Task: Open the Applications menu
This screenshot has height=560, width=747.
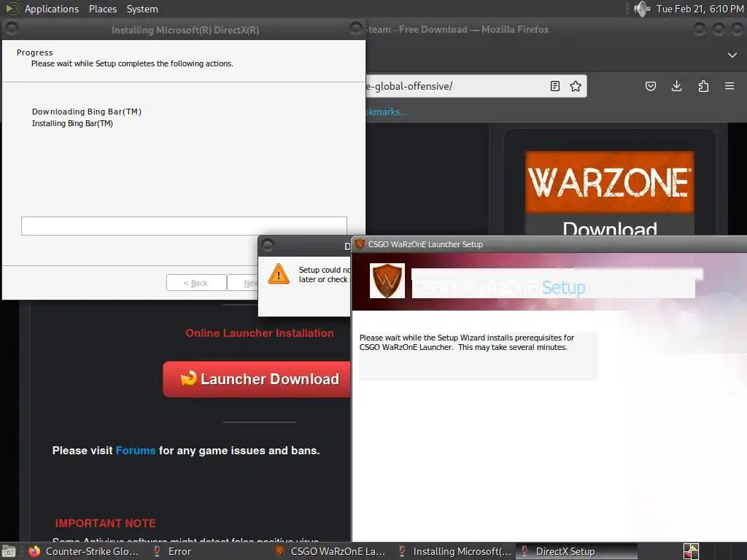Action: [52, 9]
